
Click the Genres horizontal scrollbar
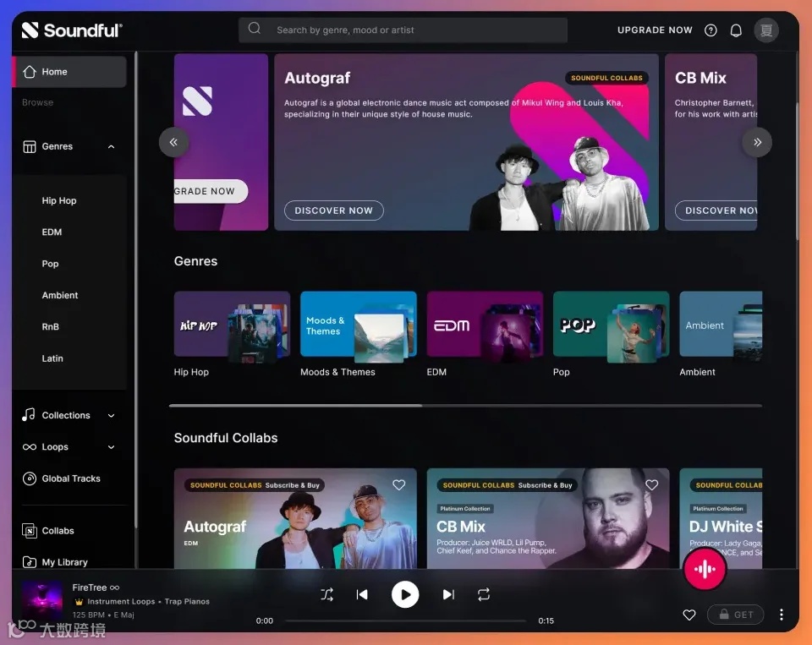click(x=295, y=405)
